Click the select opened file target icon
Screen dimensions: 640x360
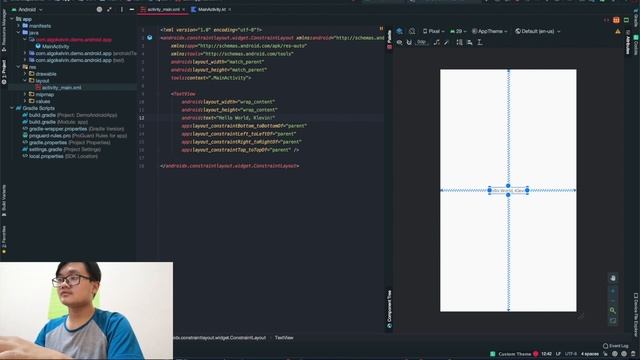click(99, 9)
